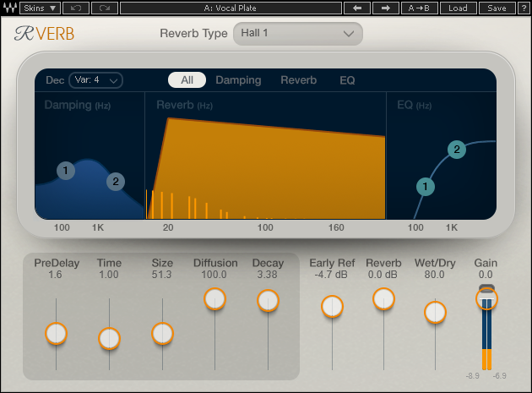Open the Dec Var: 4 dropdown
Image resolution: width=532 pixels, height=393 pixels.
(x=96, y=80)
